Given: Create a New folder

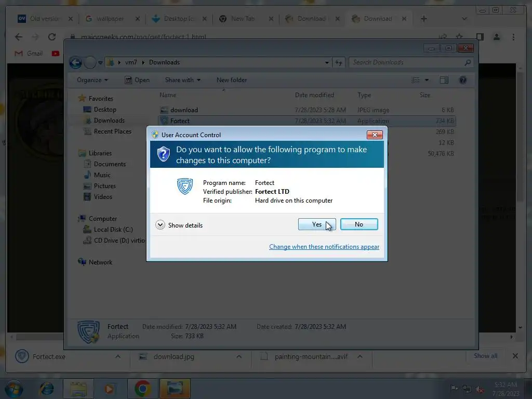Looking at the screenshot, I should point(232,80).
